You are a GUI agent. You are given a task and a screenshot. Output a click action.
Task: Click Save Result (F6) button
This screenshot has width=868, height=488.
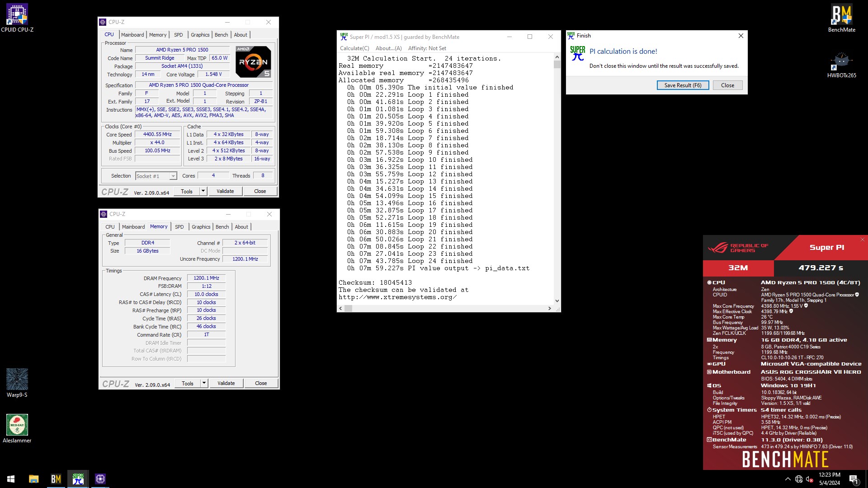click(x=683, y=85)
